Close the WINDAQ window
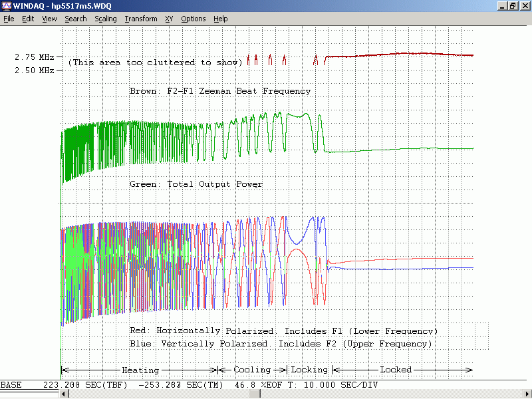 (x=524, y=6)
